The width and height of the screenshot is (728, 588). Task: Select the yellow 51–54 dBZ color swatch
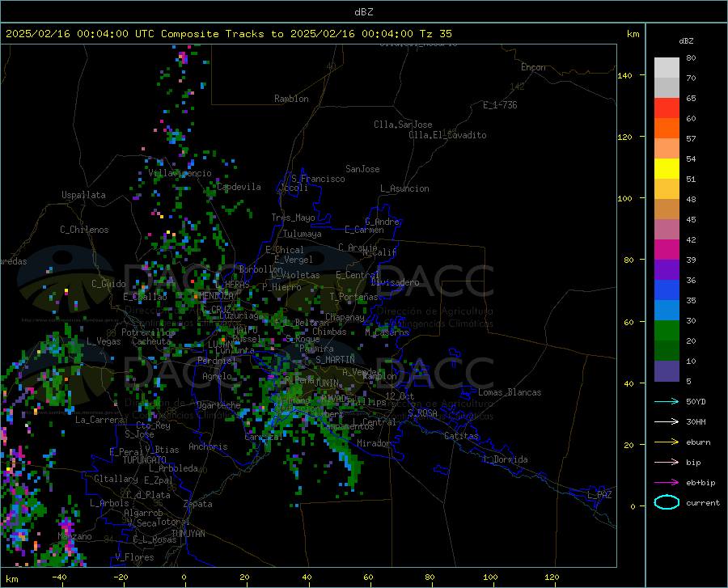667,169
